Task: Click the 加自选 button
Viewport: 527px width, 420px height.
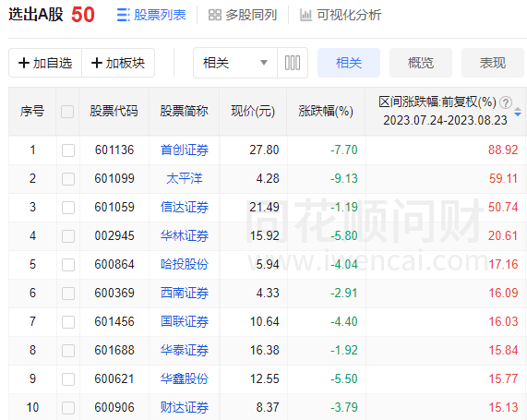Action: pos(45,63)
